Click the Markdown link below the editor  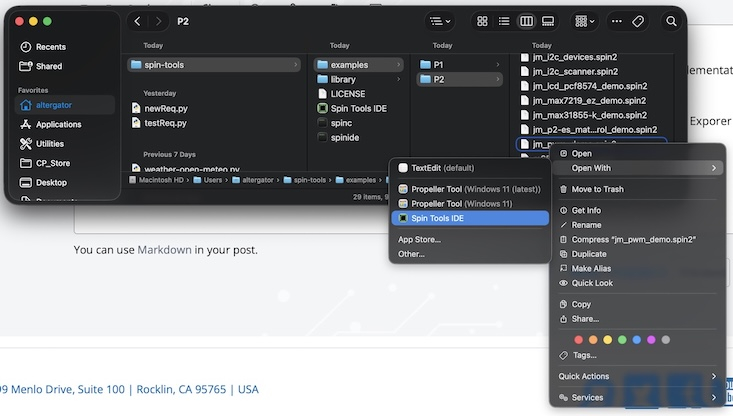164,249
